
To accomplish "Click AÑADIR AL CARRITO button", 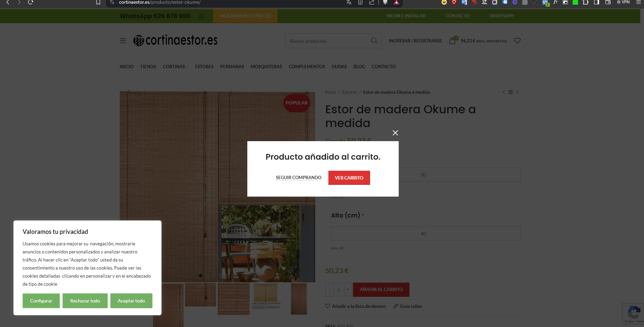I will point(381,289).
